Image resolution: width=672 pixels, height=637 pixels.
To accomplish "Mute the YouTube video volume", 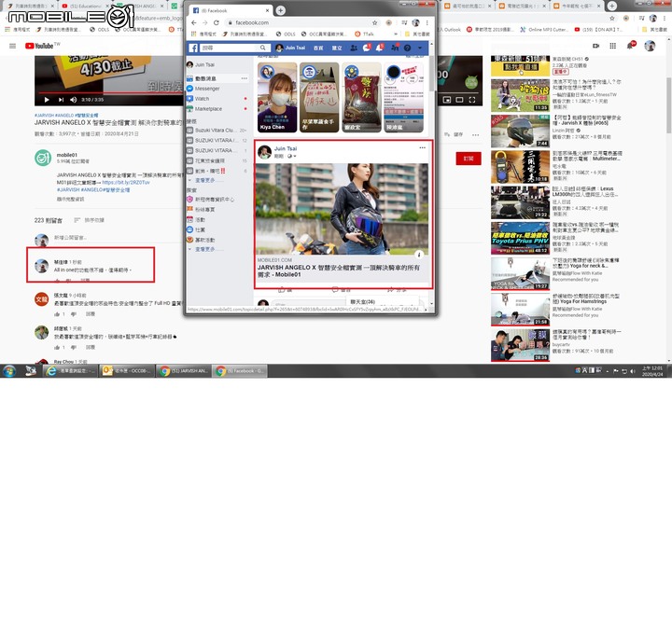I will point(74,100).
